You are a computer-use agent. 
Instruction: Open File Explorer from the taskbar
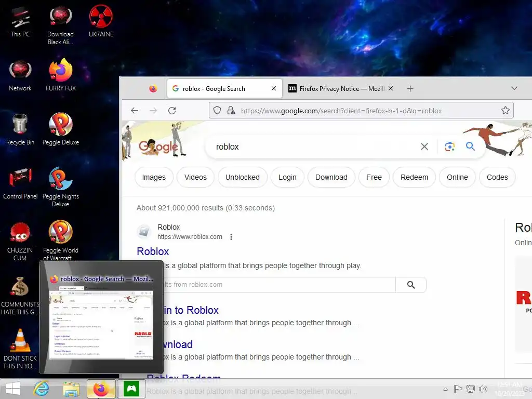[71, 389]
